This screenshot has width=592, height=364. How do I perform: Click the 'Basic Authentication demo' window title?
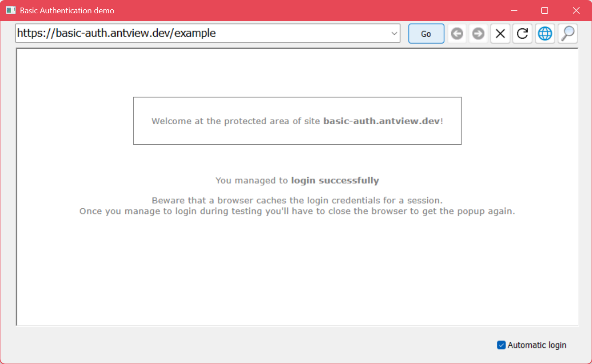67,10
